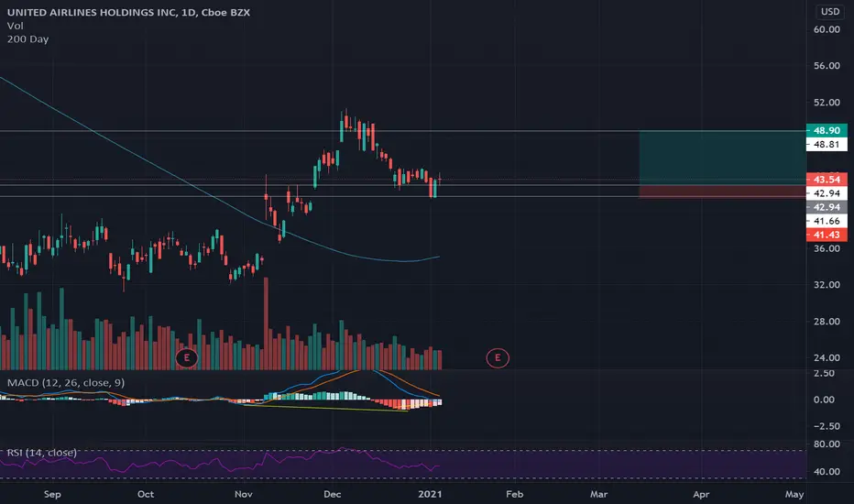The height and width of the screenshot is (504, 854).
Task: Select the green profit zone of the position
Action: [723, 158]
